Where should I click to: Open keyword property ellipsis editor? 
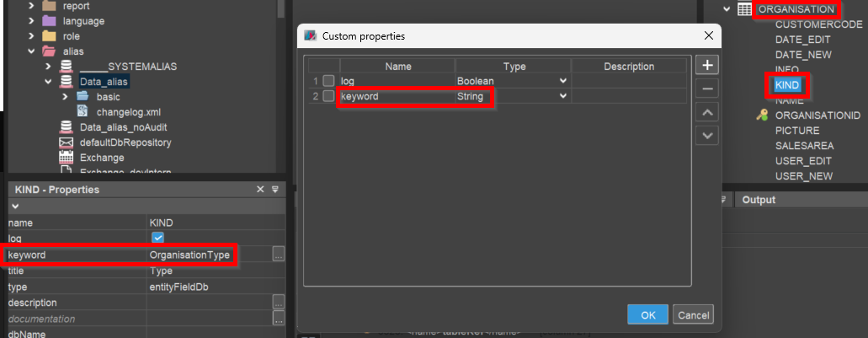tap(279, 255)
